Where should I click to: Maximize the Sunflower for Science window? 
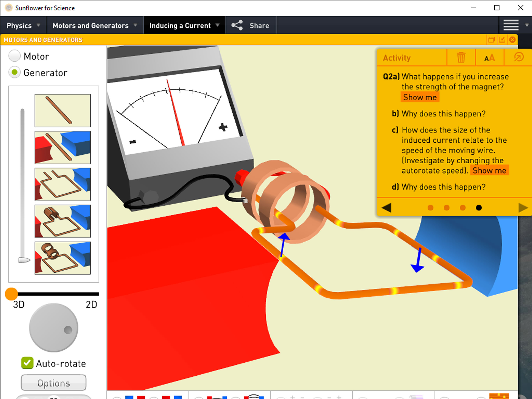(x=497, y=8)
